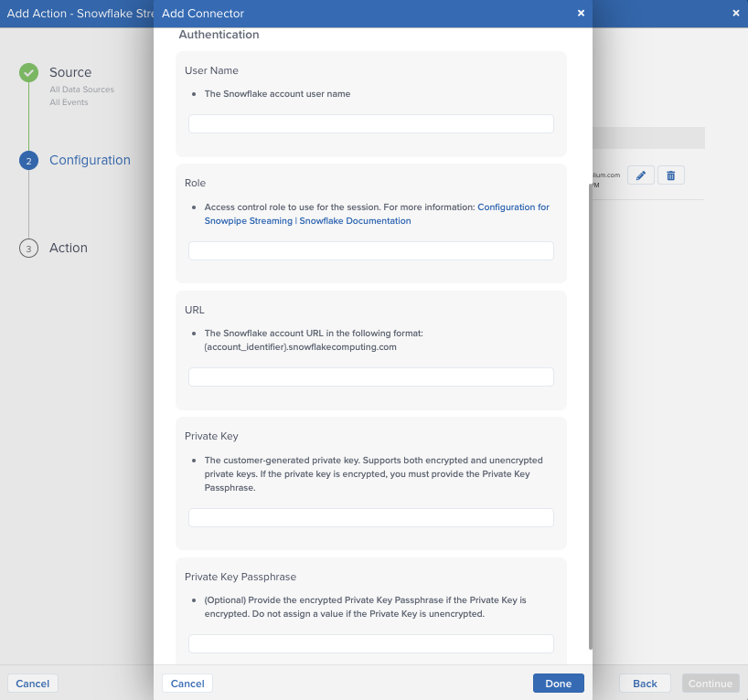
Task: Click the green Source step checkmark
Action: [x=28, y=73]
